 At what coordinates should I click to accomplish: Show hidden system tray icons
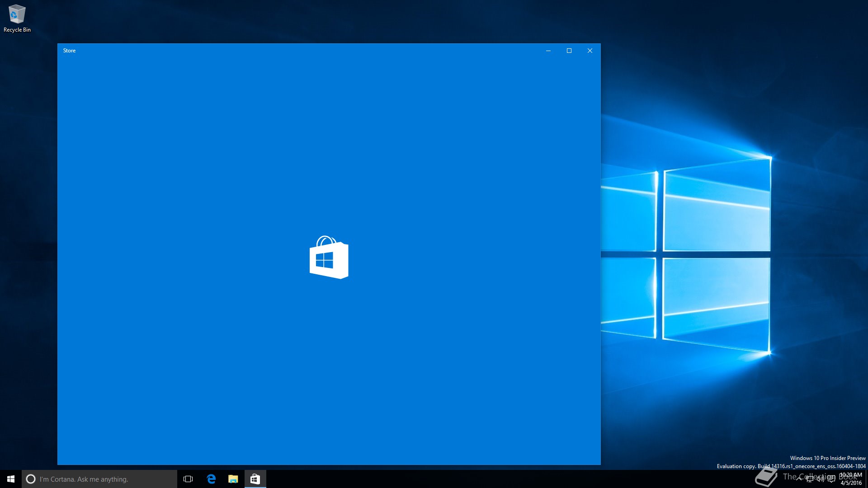pyautogui.click(x=799, y=479)
